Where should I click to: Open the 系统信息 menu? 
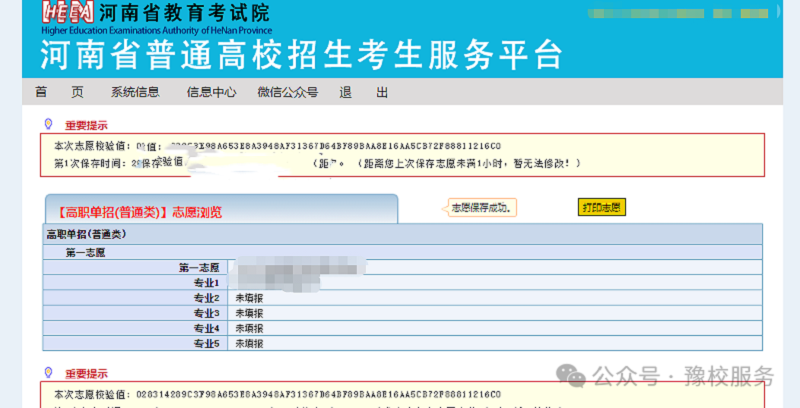[x=135, y=92]
